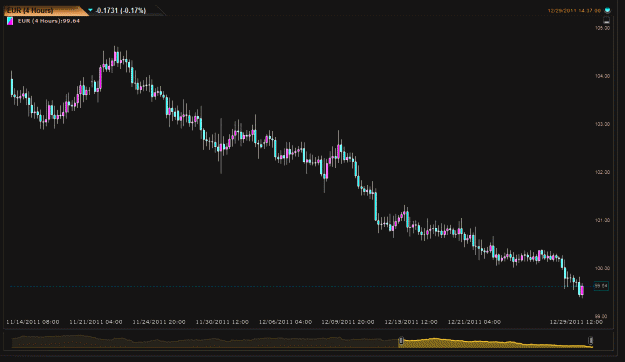Click the 12/13/2011 12:00 axis label
Viewport: 625px width, 362px height.
point(411,322)
